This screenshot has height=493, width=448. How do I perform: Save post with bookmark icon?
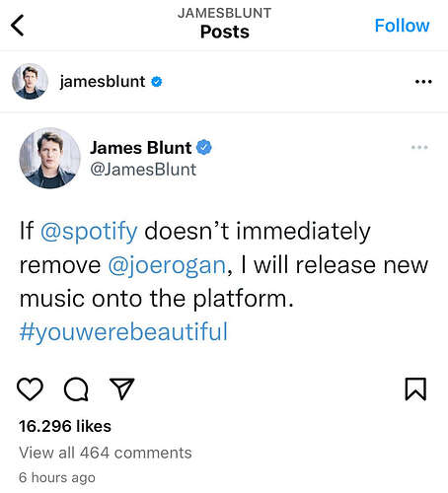(x=415, y=389)
